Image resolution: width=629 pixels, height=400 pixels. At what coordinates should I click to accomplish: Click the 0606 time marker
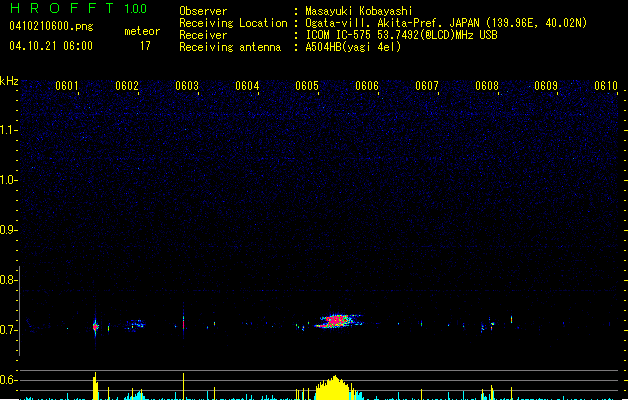[367, 86]
